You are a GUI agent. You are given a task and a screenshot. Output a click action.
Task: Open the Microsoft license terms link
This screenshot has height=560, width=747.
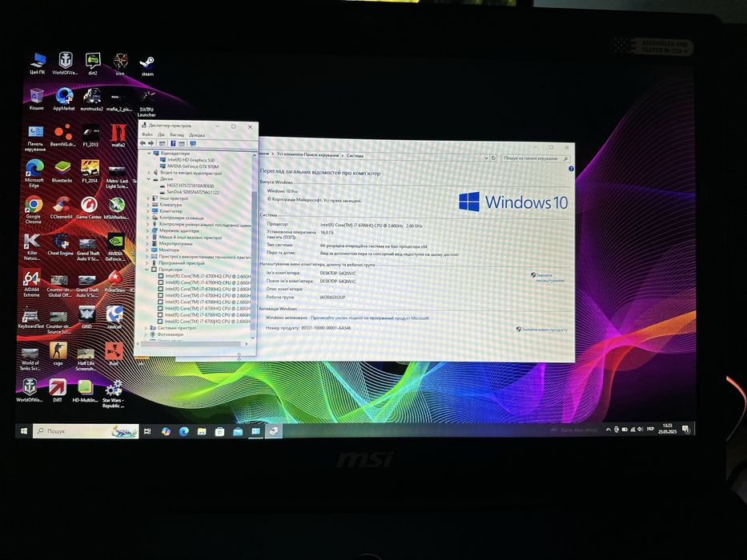[x=370, y=318]
